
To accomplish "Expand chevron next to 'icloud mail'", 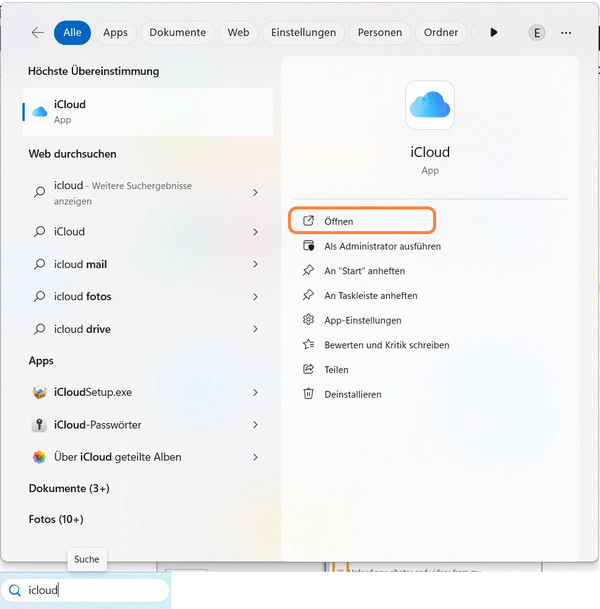I will coord(255,264).
